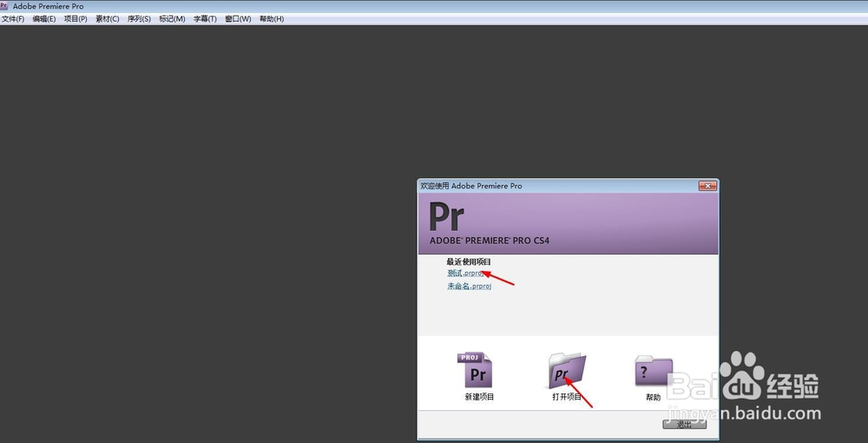Close the welcome dialog with X button
The image size is (868, 443).
tap(707, 186)
